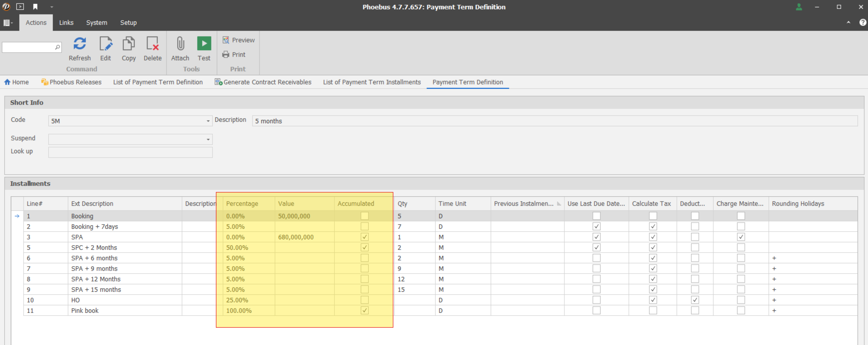Click the Accumulated column header
Viewport: 868px width, 345px height.
click(364, 204)
